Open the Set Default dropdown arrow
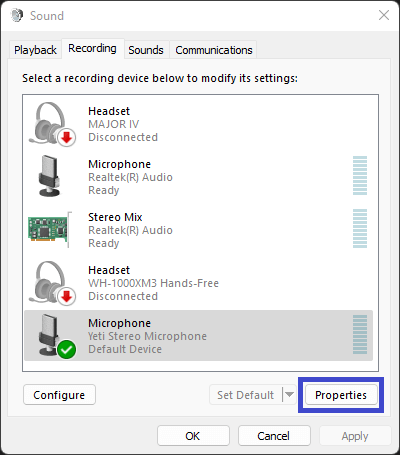The height and width of the screenshot is (455, 400). tap(289, 395)
